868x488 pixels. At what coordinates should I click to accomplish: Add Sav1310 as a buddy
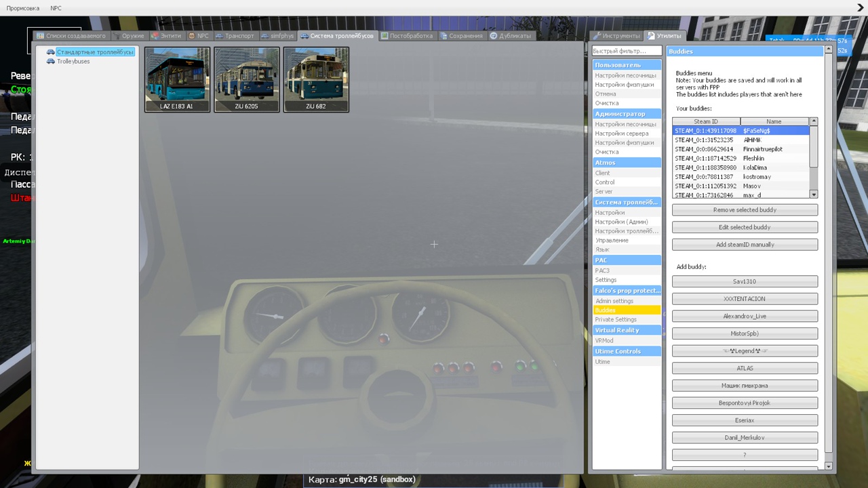[745, 281]
